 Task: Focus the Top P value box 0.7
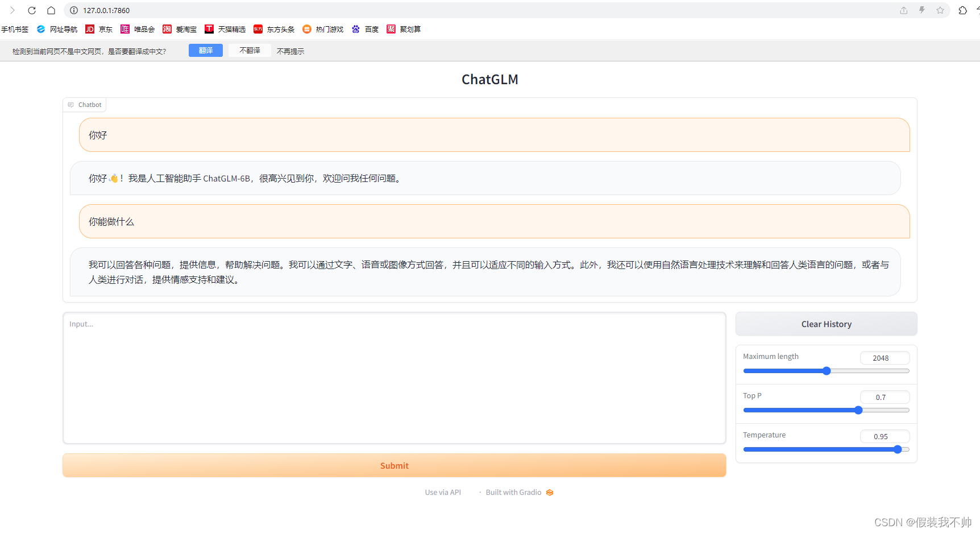click(885, 397)
